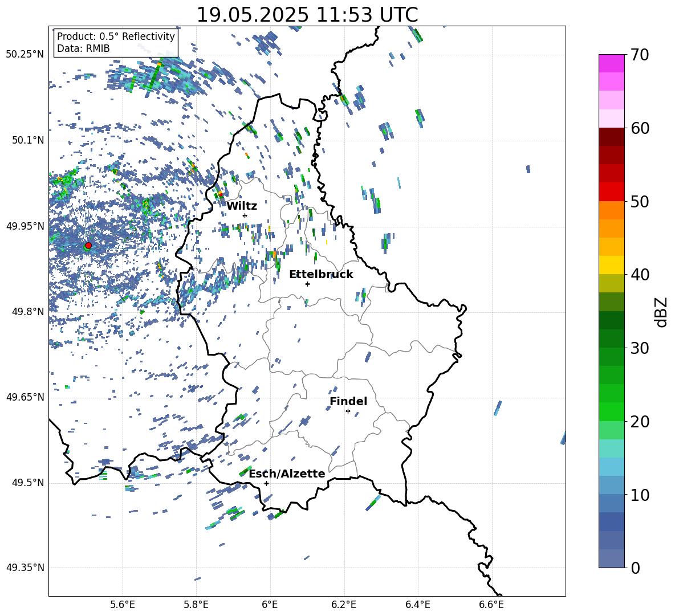Pick the yellow swatch above 40
The height and width of the screenshot is (616, 675).
pos(611,265)
